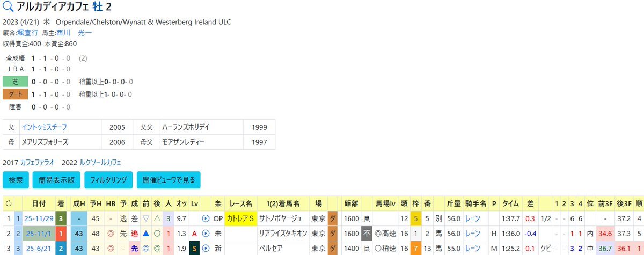
Task: Open jockey レーン link in 25-11/29 row
Action: coord(473,219)
